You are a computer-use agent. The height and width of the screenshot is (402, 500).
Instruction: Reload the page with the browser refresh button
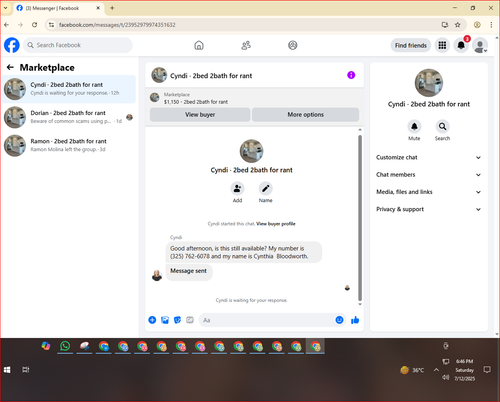pyautogui.click(x=34, y=25)
